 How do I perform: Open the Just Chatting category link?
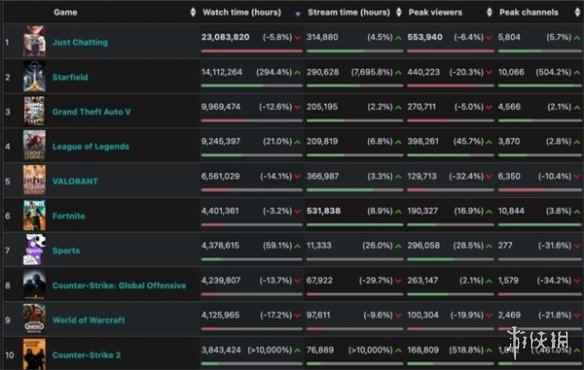[x=80, y=42]
